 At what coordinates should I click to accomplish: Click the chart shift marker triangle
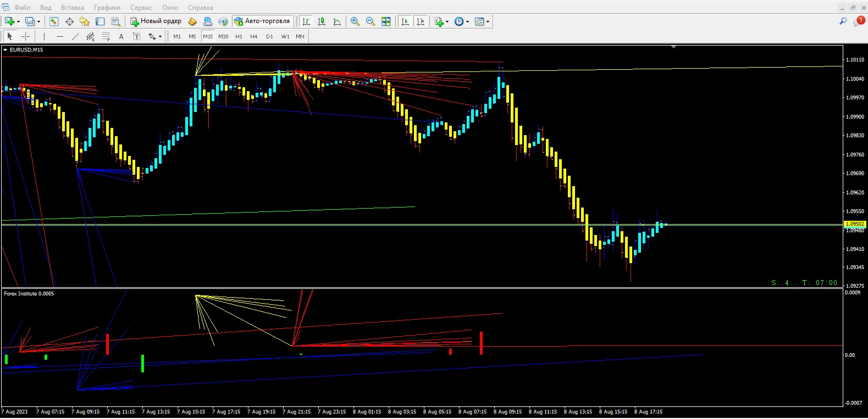[673, 47]
